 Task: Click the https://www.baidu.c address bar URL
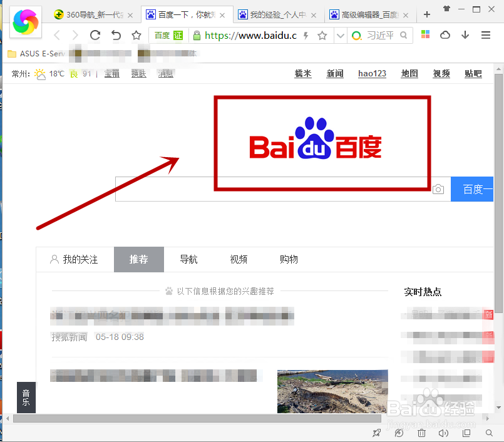click(250, 35)
